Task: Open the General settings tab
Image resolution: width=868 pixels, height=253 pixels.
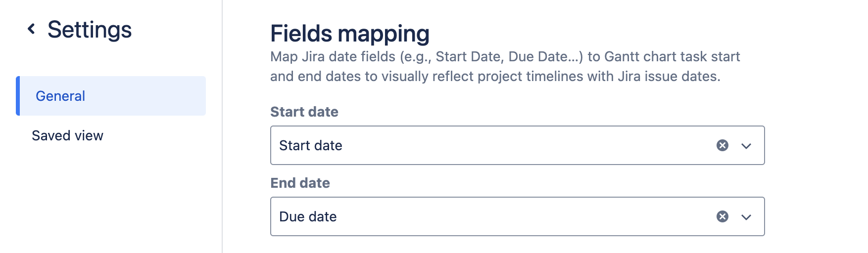Action: [60, 96]
